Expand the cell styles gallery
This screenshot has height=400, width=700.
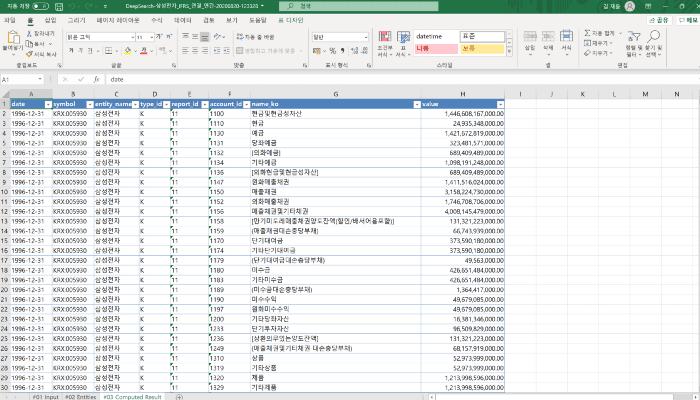tap(509, 52)
